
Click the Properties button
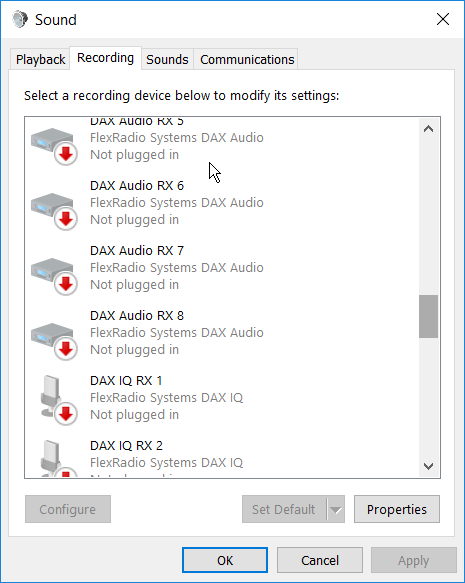pos(397,509)
